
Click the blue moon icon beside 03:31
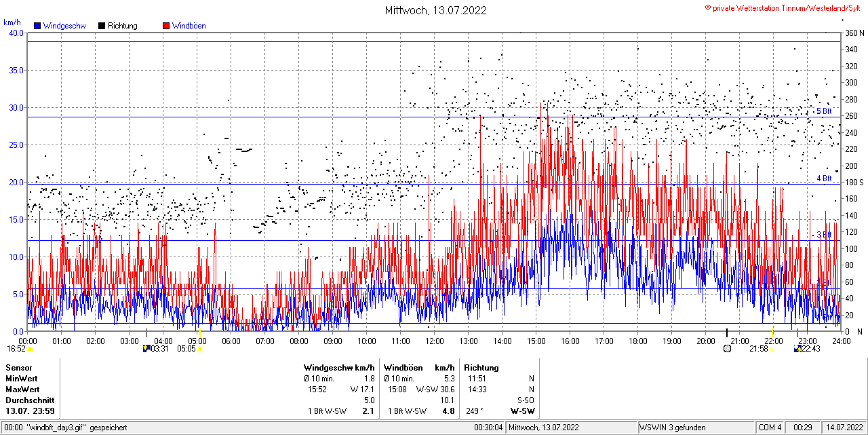tap(146, 349)
